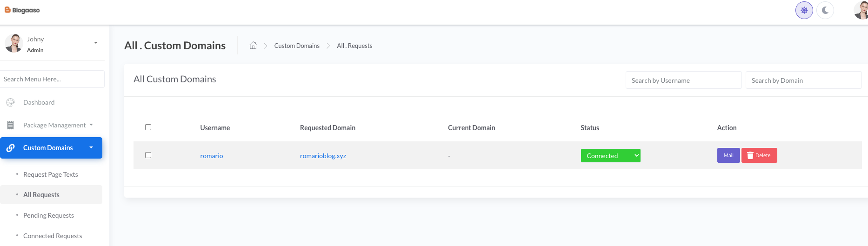Switch to dark mode moon icon
Image resolution: width=868 pixels, height=246 pixels.
pos(825,10)
